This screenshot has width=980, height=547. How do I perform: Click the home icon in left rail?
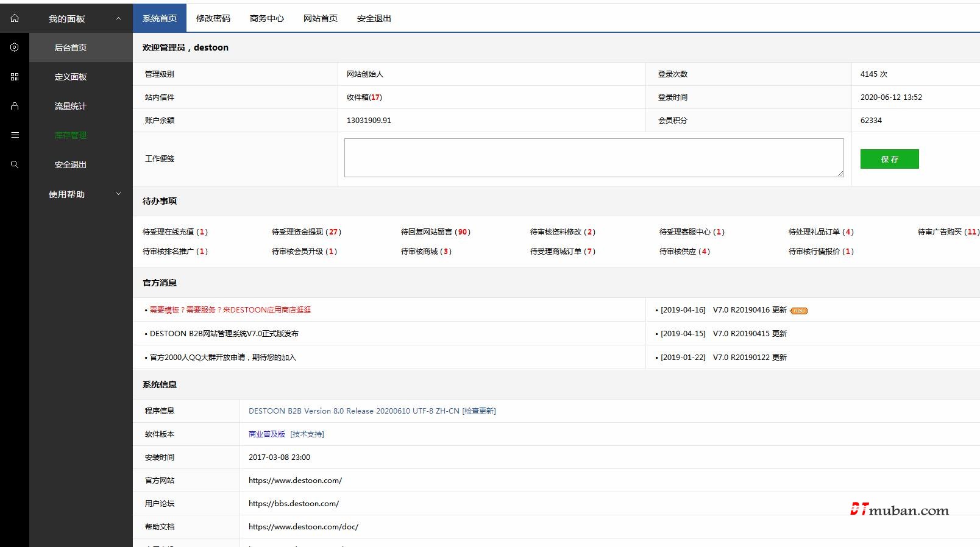click(x=15, y=18)
